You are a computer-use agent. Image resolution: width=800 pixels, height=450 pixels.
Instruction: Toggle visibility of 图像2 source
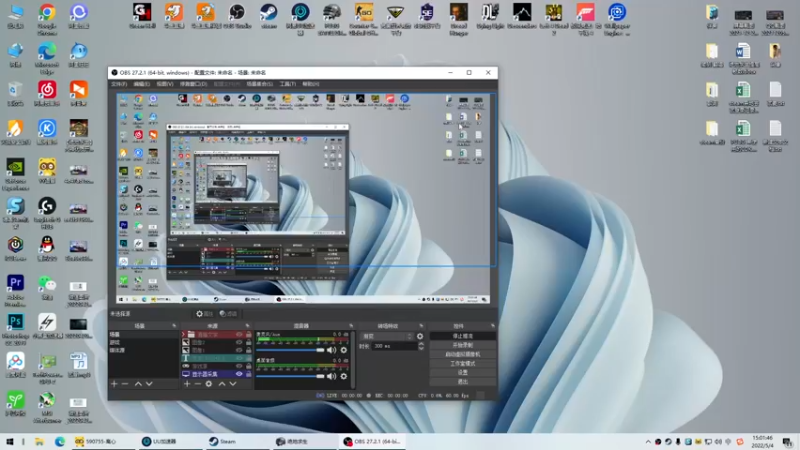pyautogui.click(x=239, y=342)
